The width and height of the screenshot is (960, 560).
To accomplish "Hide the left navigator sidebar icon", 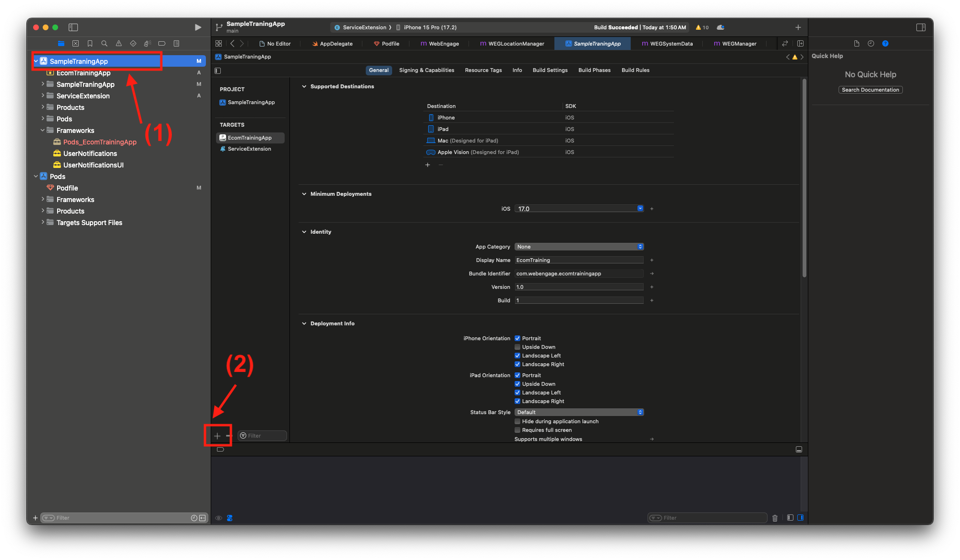I will pyautogui.click(x=73, y=27).
